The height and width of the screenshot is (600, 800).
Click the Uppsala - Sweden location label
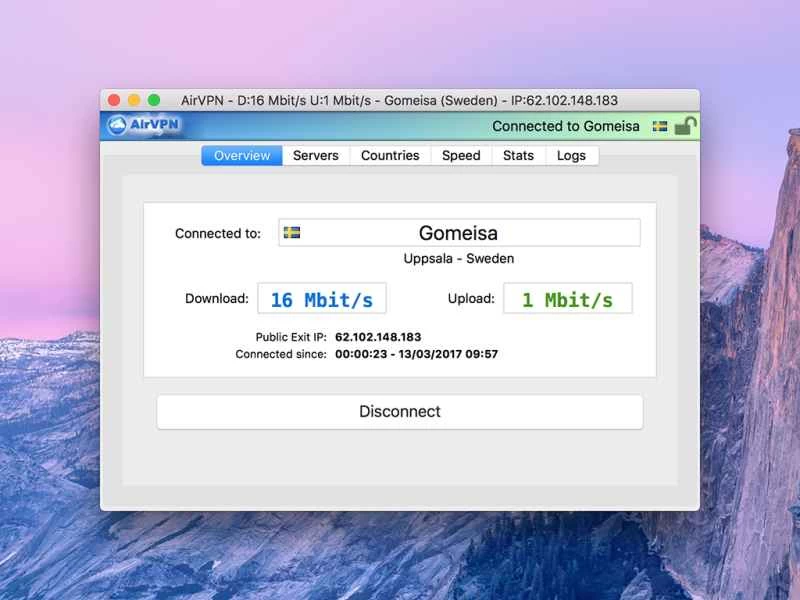(x=460, y=258)
